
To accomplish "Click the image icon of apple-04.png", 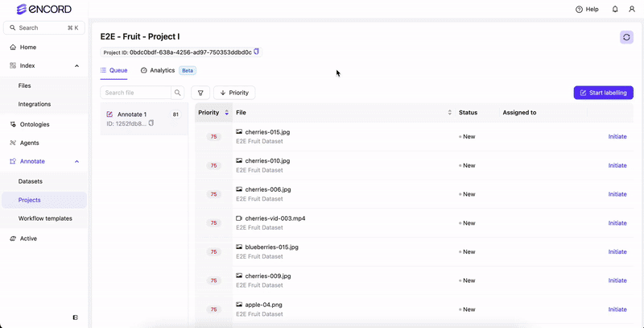I will (239, 305).
